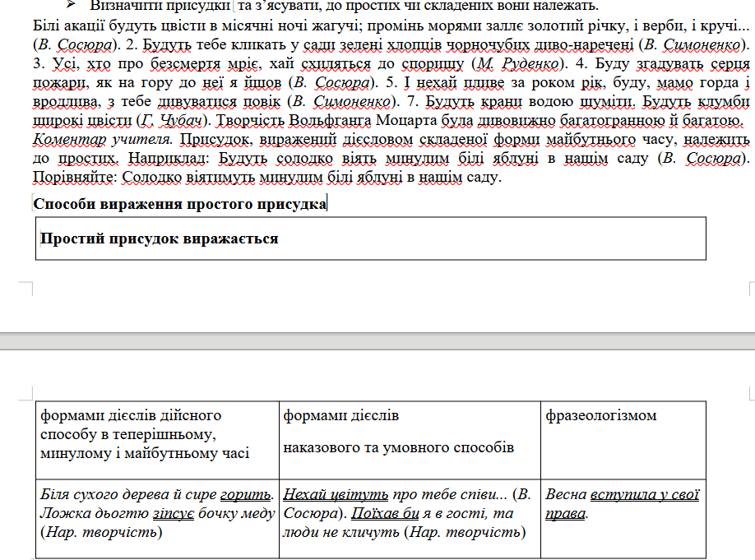Click 'Білі акації' at paragraph start
The image size is (755, 560).
(69, 25)
